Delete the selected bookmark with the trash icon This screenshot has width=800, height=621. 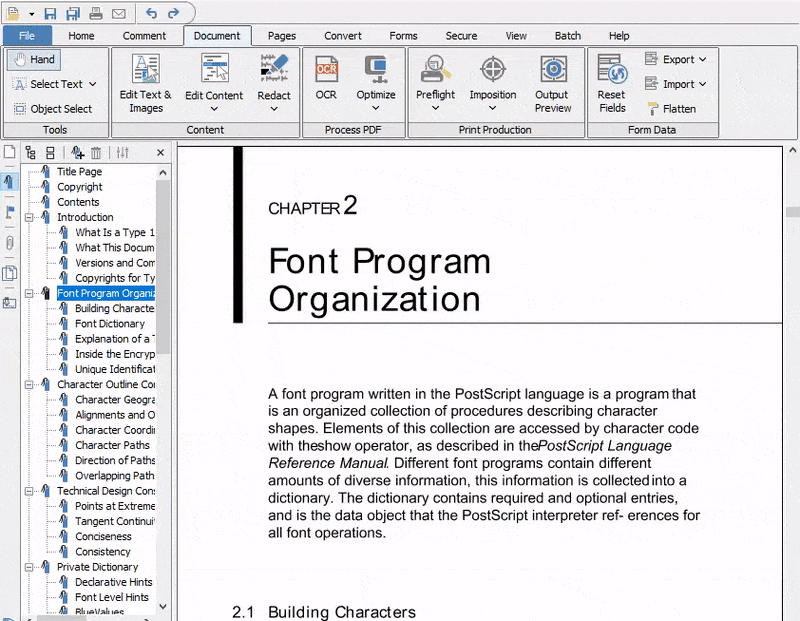click(x=96, y=152)
